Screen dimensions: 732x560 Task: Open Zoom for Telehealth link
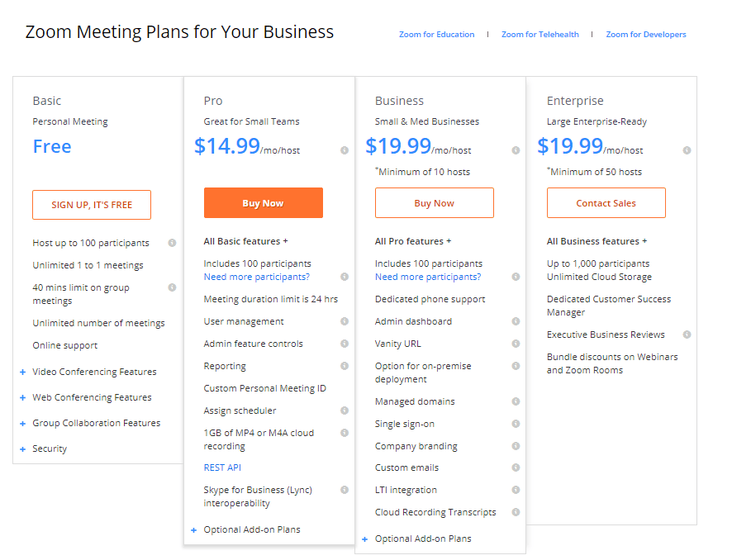(540, 35)
